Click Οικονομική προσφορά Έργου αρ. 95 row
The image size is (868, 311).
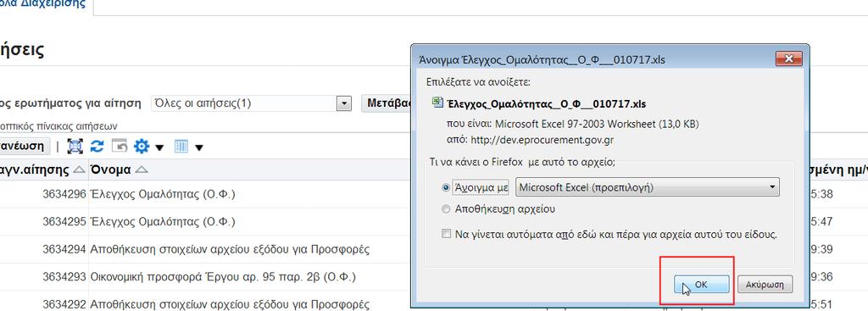223,277
